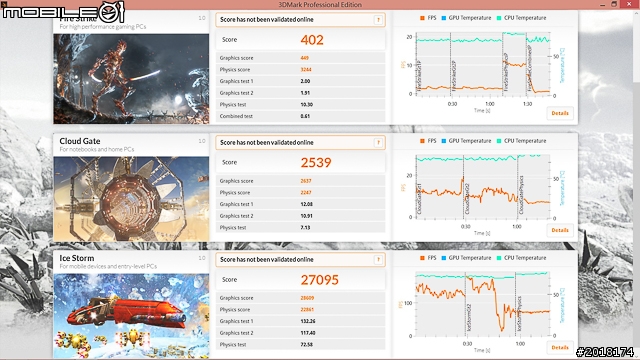Screen dimensions: 640x360
Task: Select the Fire Strike Physics score row 3244
Action: [300, 70]
